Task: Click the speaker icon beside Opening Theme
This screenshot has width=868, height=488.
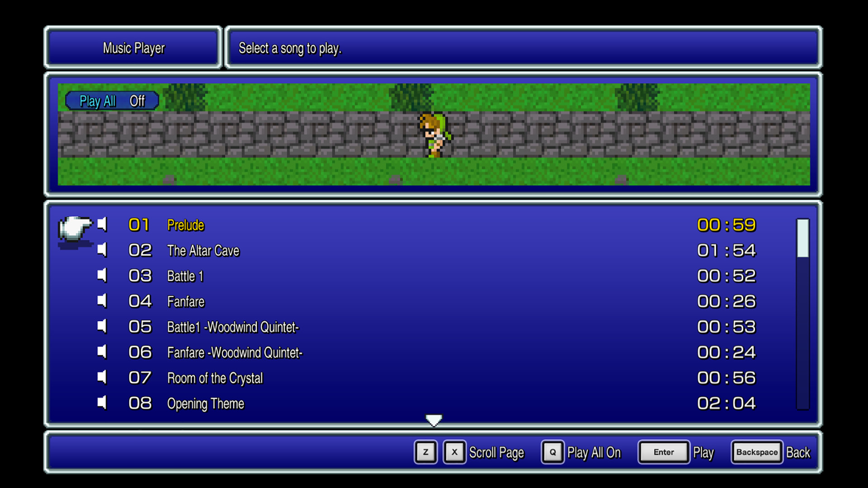Action: [102, 403]
